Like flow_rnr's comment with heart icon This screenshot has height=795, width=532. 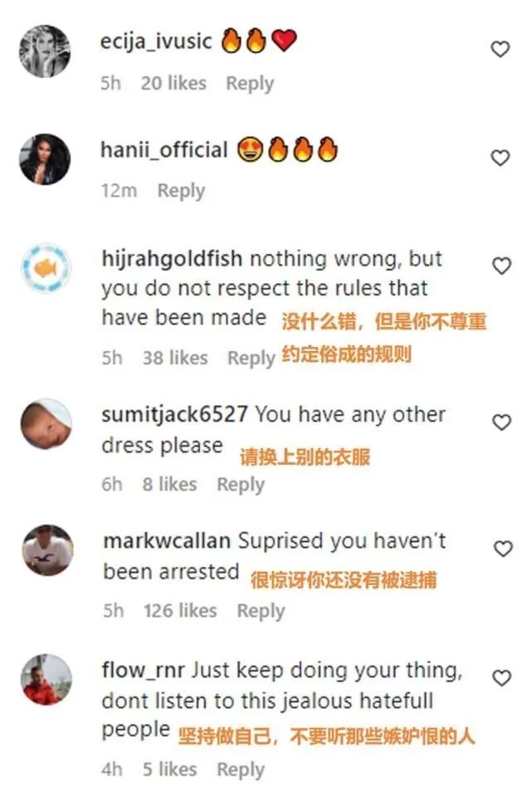click(x=501, y=678)
